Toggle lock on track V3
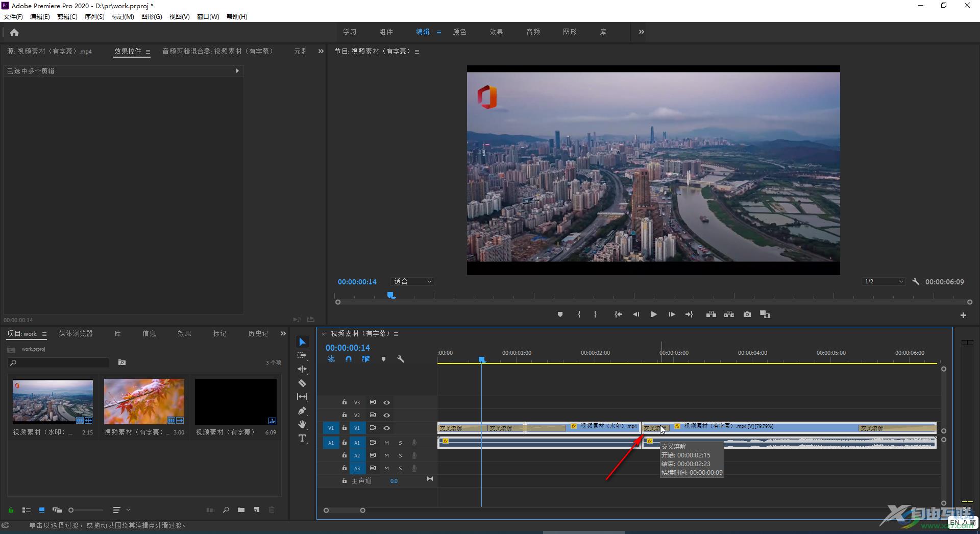The image size is (980, 534). [345, 402]
